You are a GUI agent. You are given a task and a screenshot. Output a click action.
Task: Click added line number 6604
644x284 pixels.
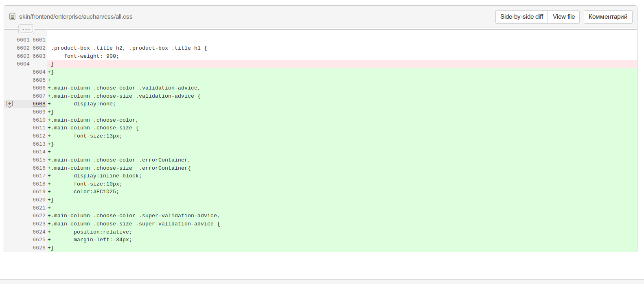coord(39,72)
